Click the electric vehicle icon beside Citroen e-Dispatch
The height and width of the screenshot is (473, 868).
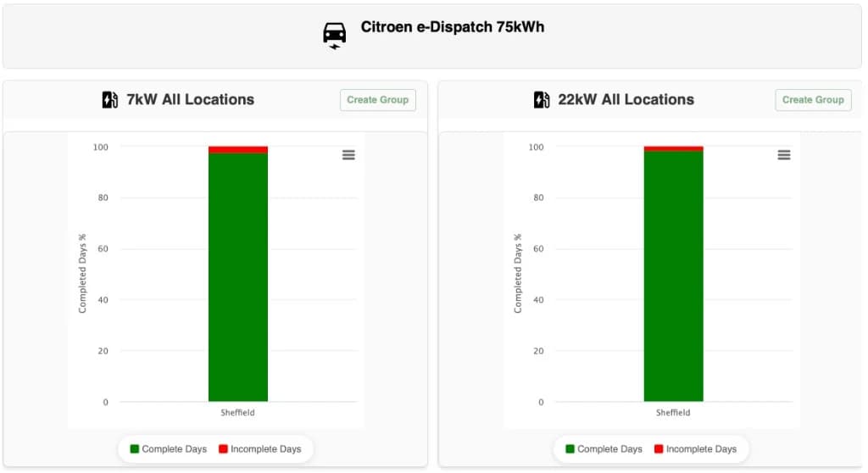tap(334, 36)
